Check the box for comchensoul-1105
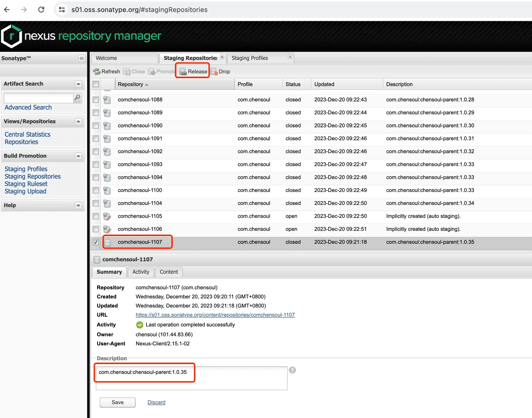The image size is (532, 418). coord(96,216)
